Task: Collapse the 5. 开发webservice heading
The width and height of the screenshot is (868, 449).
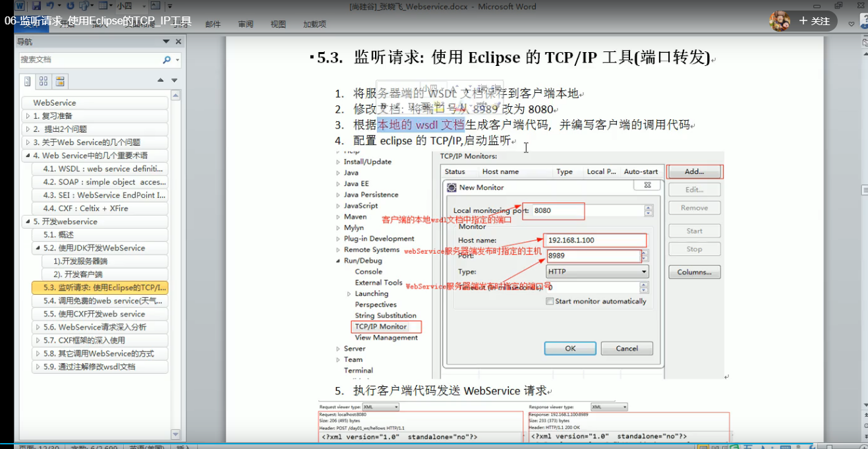Action: tap(28, 222)
